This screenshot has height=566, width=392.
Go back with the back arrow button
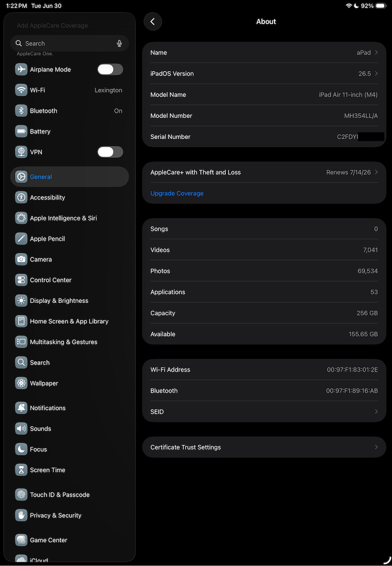pos(153,22)
